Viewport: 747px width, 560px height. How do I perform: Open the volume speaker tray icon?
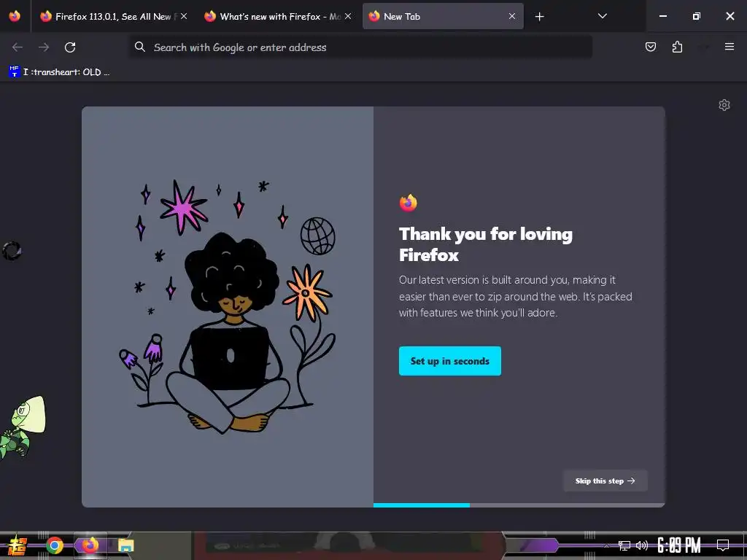642,545
